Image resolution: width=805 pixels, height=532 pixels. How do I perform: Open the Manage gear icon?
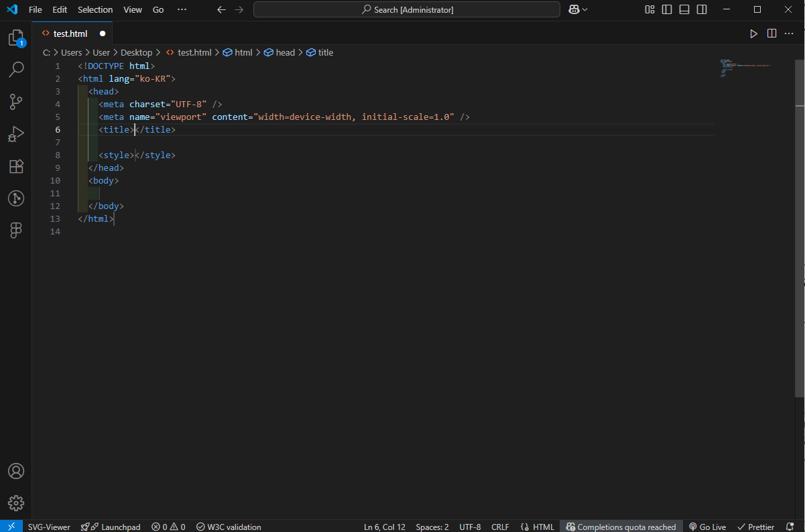pos(16,503)
